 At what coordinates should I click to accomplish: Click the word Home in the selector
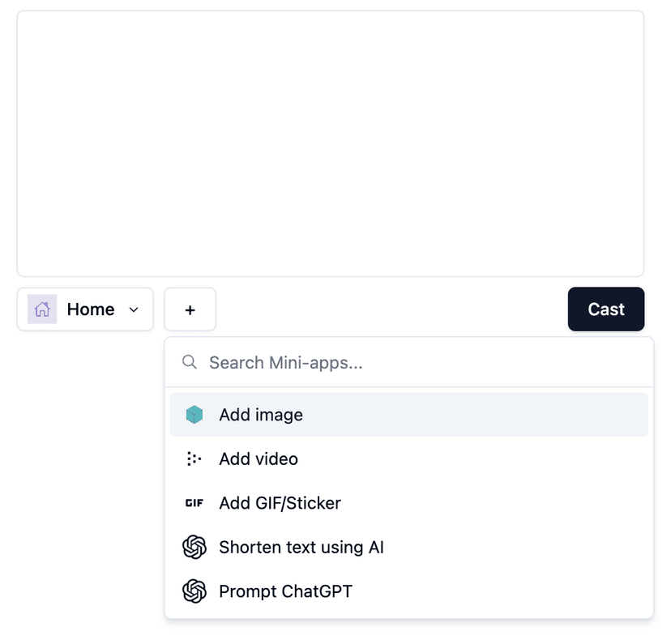pyautogui.click(x=91, y=309)
